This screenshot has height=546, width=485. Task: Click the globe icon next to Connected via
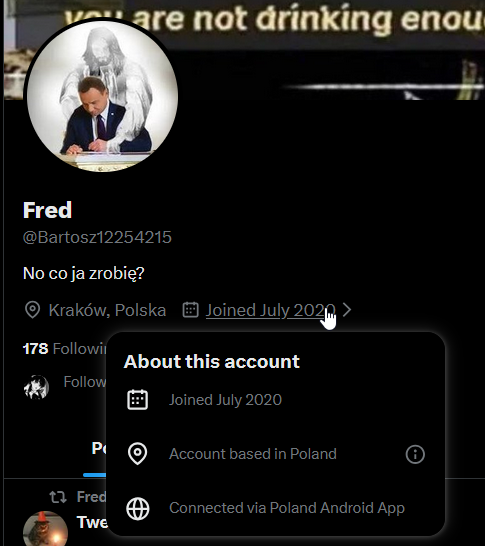click(x=138, y=509)
